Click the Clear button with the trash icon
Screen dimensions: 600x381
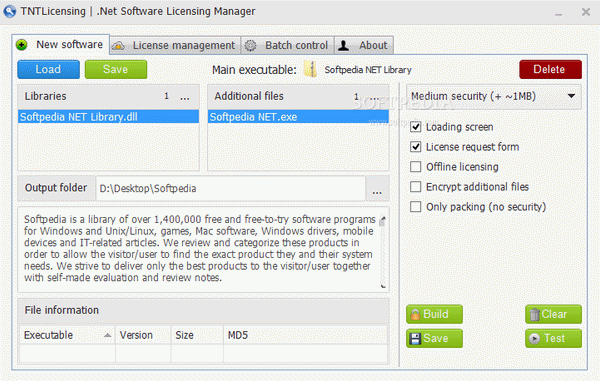click(553, 314)
